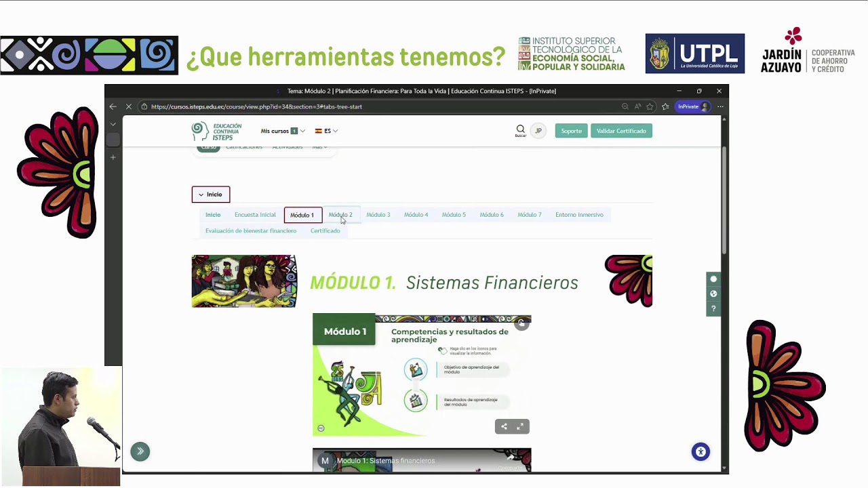Viewport: 868px width, 488px height.
Task: Open the favorites list icon
Action: tap(665, 106)
